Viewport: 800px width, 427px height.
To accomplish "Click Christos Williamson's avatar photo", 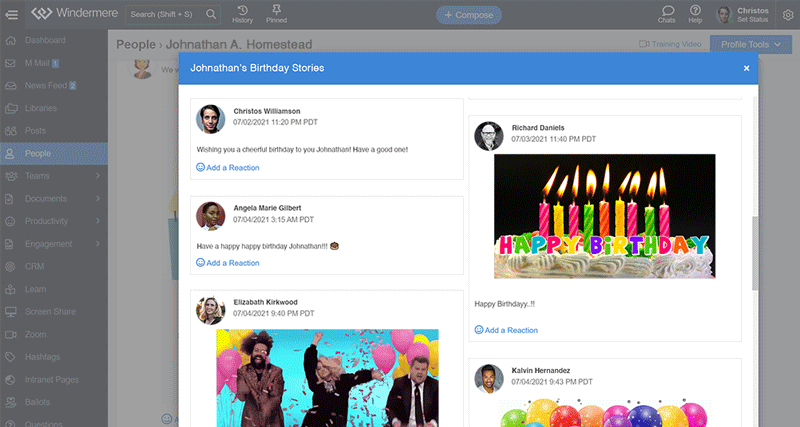I will coord(211,119).
